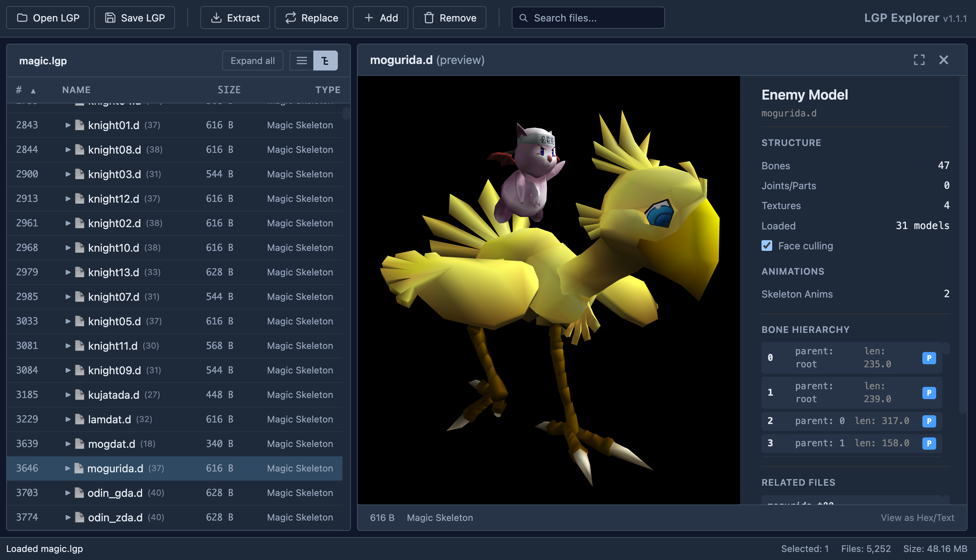This screenshot has height=560, width=976.
Task: Click the file icon of knight09.d
Action: pyautogui.click(x=80, y=370)
